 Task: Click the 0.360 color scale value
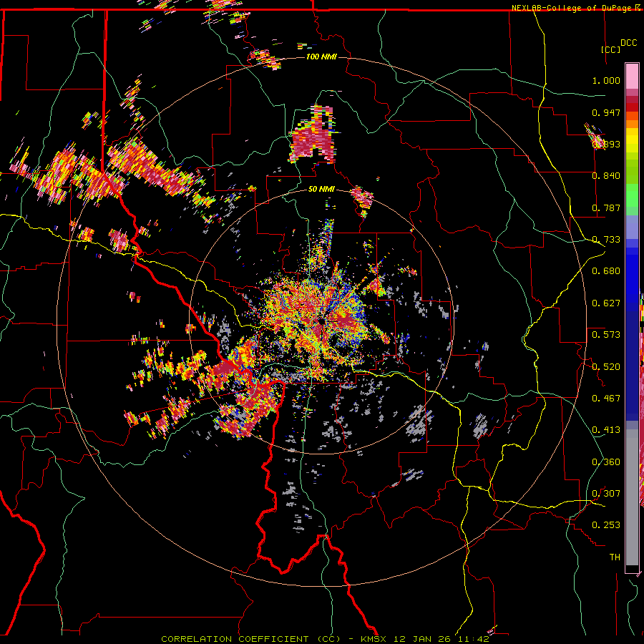[x=606, y=462]
